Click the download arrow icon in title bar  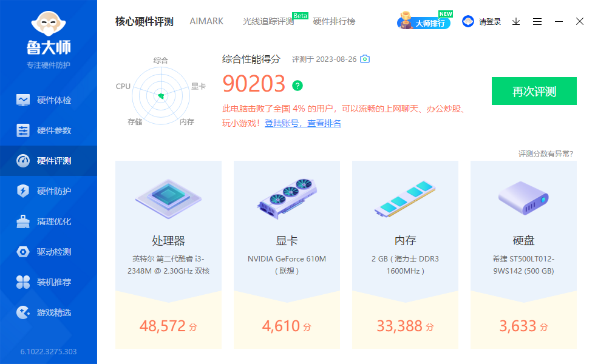[516, 21]
